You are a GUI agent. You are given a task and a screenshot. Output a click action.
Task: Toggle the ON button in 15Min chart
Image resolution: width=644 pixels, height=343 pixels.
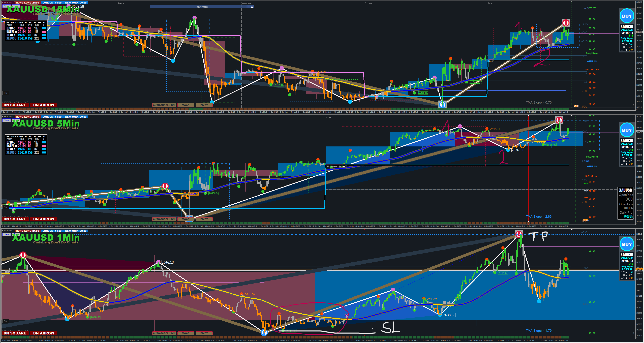click(x=5, y=93)
